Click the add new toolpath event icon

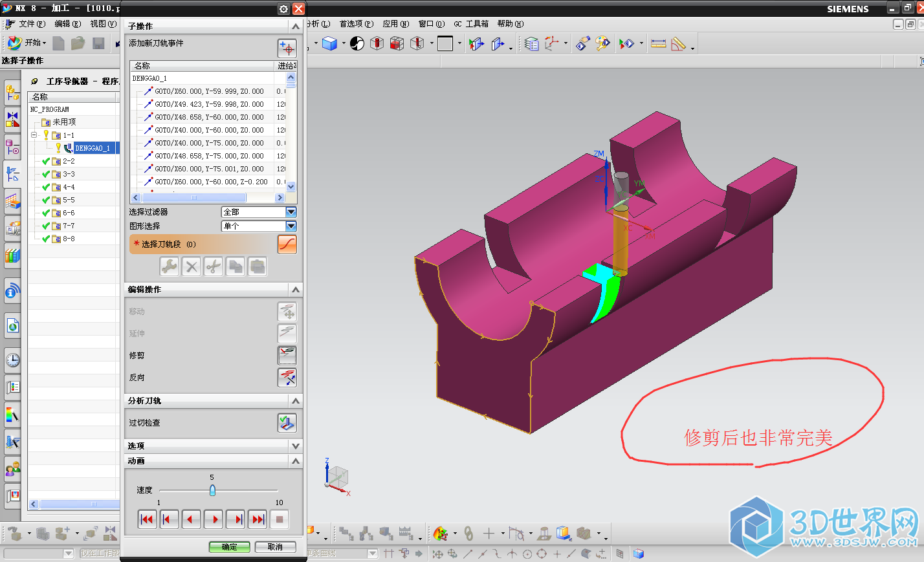[287, 48]
